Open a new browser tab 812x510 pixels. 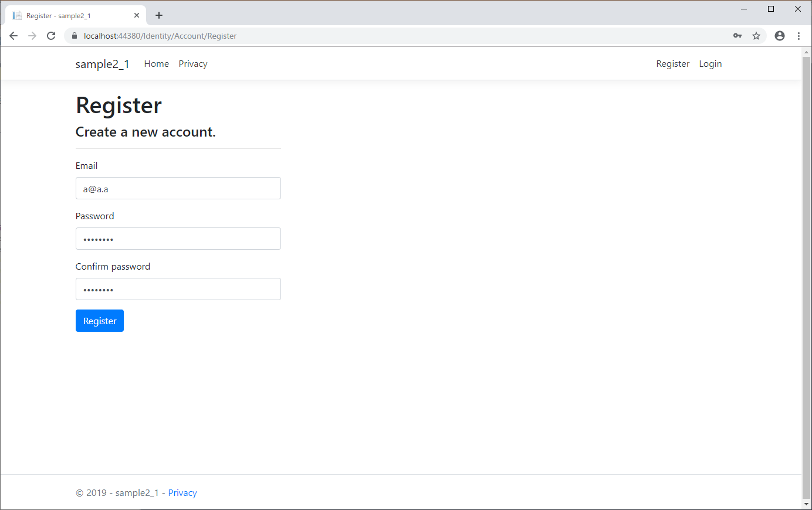(159, 15)
